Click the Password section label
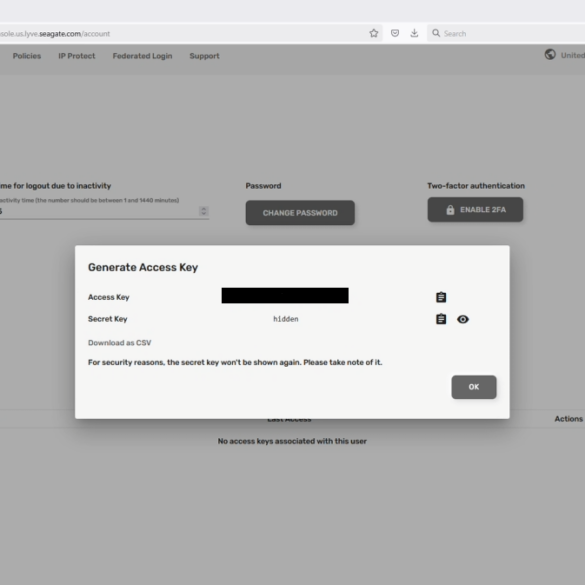 coord(263,186)
